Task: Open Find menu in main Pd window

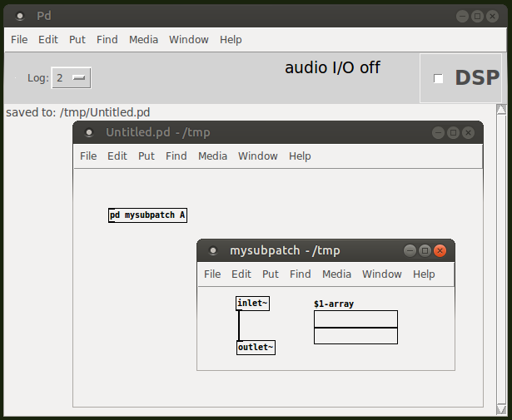Action: coord(107,39)
